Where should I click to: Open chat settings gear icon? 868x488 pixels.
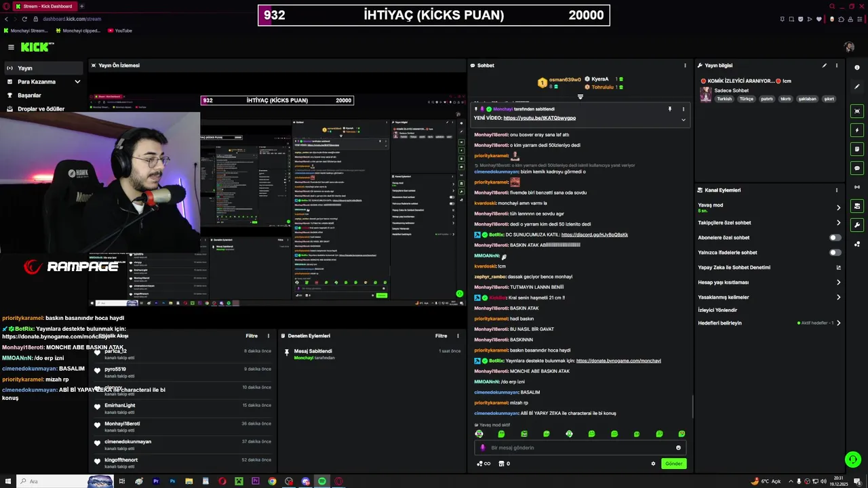click(654, 464)
